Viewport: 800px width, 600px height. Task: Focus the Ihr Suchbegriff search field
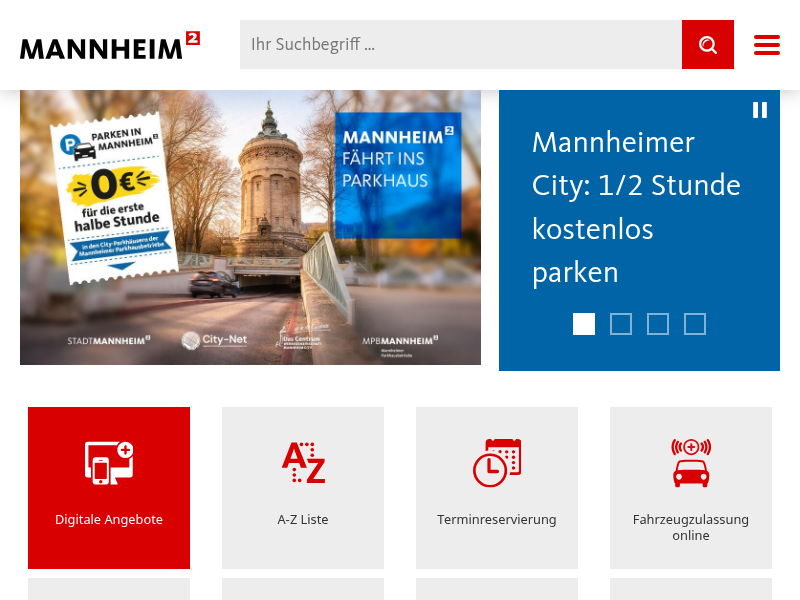coord(461,44)
